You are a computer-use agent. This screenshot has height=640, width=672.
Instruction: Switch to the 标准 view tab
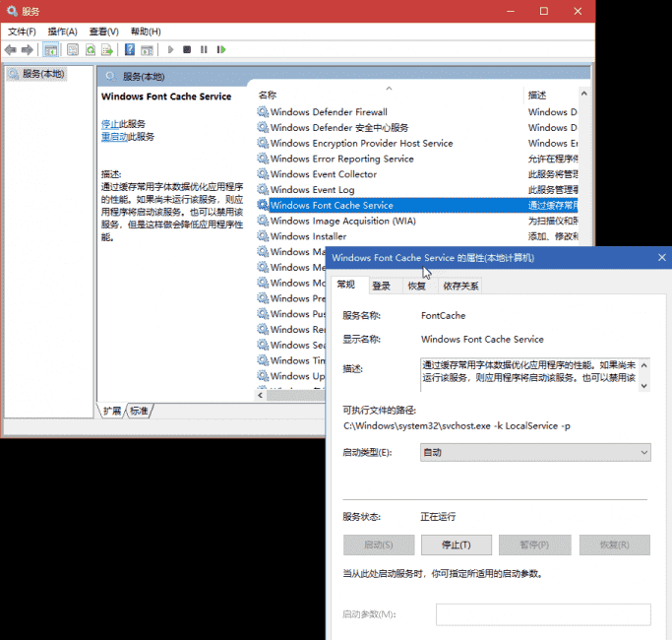tap(140, 411)
